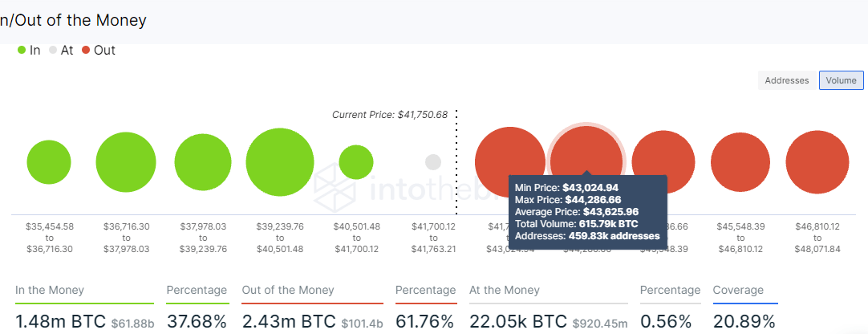Toggle the gray At legend dot
This screenshot has width=868, height=334.
tap(53, 51)
